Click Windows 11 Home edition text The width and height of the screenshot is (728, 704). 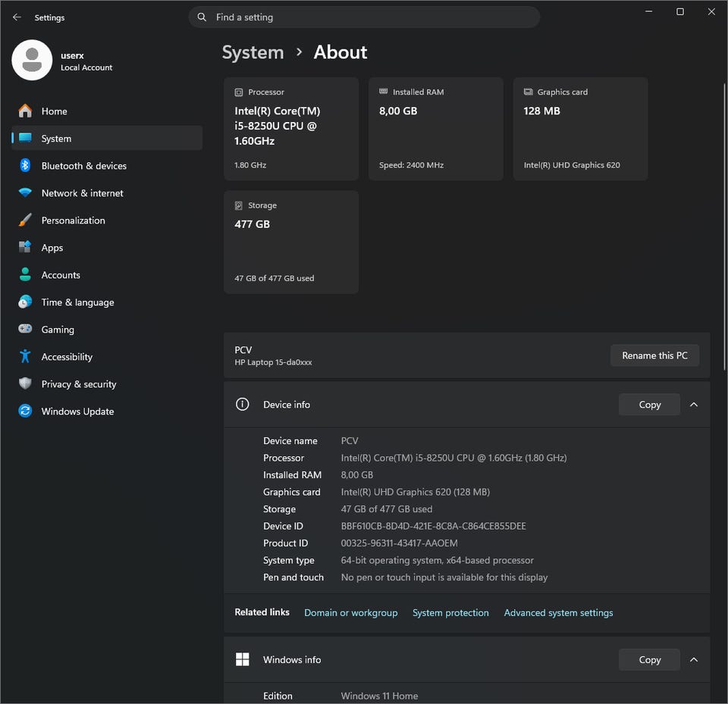(379, 696)
